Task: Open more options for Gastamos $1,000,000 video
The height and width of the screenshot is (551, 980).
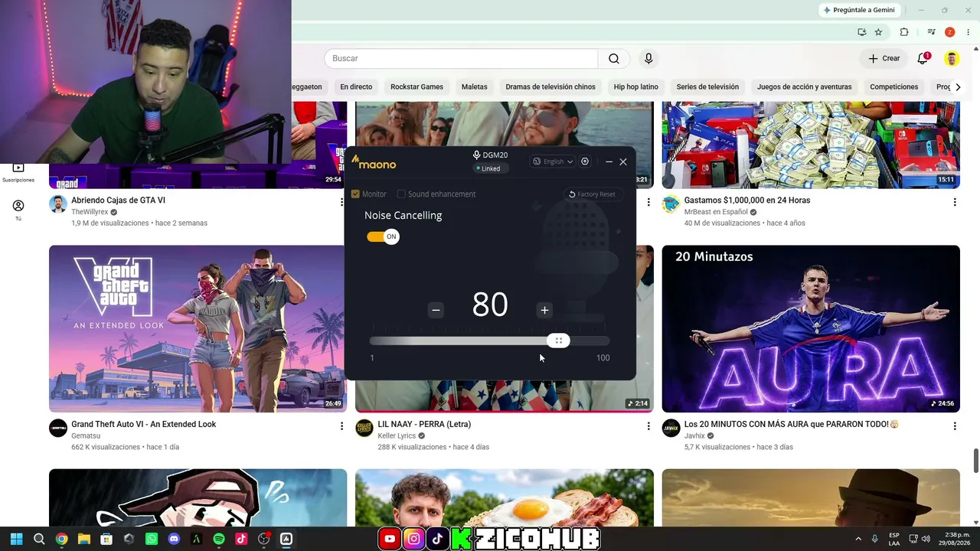Action: click(955, 202)
